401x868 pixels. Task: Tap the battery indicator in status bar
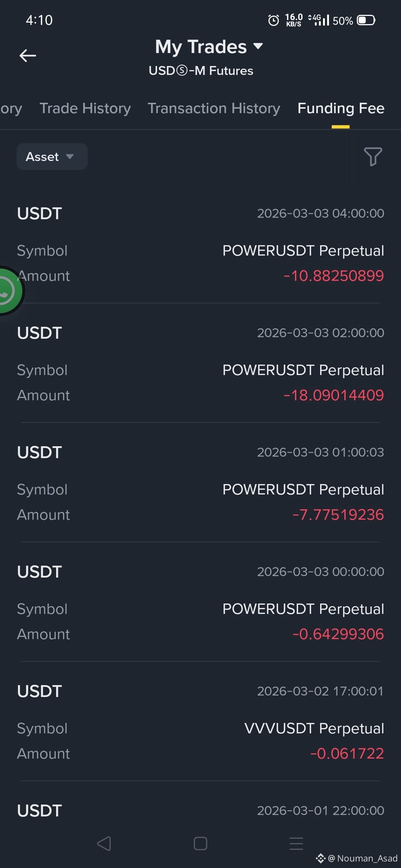(x=366, y=20)
